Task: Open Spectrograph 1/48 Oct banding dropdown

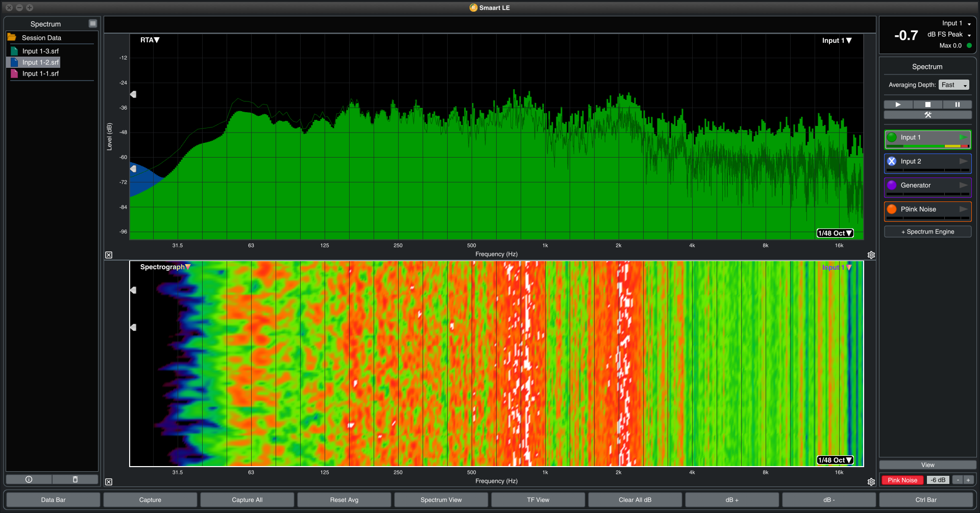Action: 835,460
